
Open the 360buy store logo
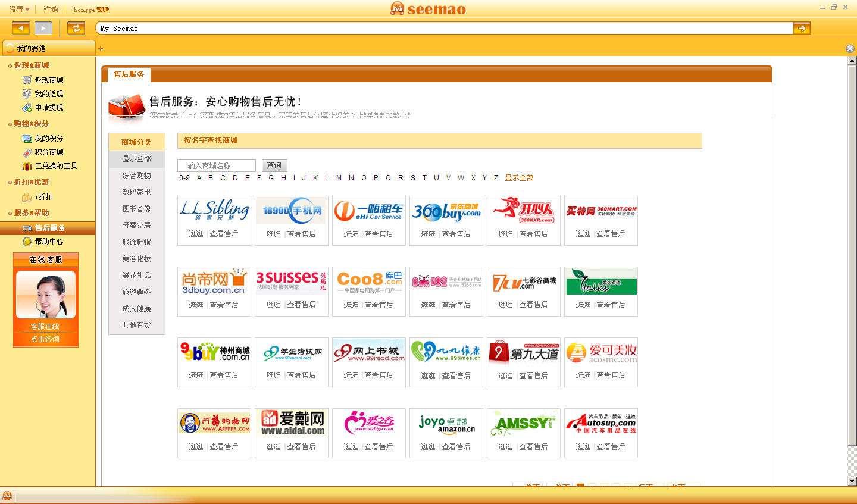(x=446, y=211)
